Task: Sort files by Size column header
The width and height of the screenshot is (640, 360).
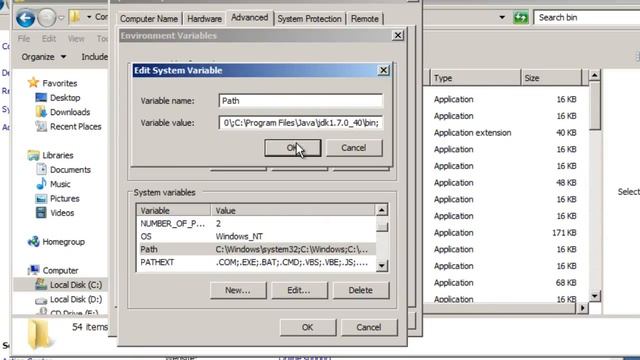Action: (x=551, y=78)
